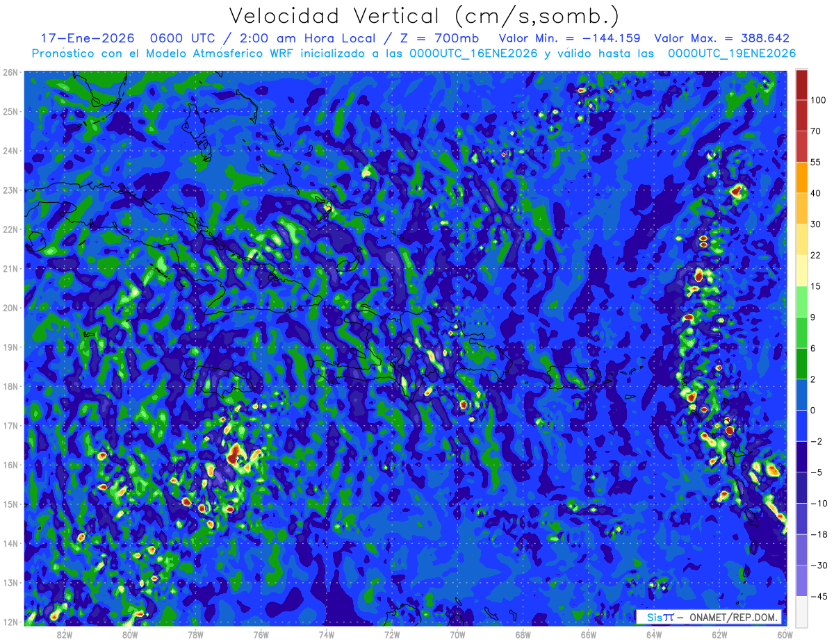The image size is (834, 644).
Task: Click the color swatch between 70 and 55
Action: click(x=801, y=147)
